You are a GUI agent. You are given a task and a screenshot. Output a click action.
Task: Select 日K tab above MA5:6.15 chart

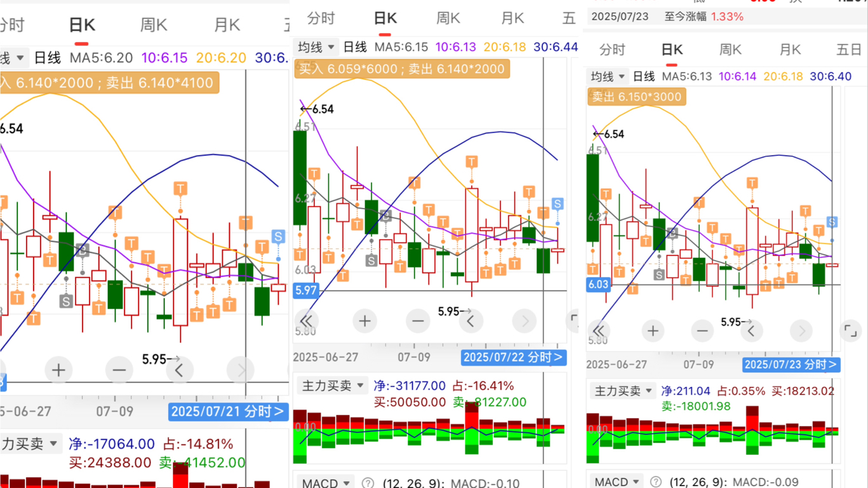point(385,18)
